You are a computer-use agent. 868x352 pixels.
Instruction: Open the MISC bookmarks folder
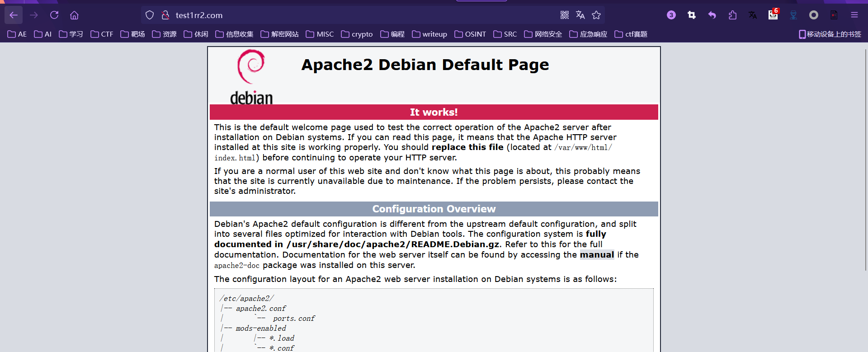click(320, 34)
